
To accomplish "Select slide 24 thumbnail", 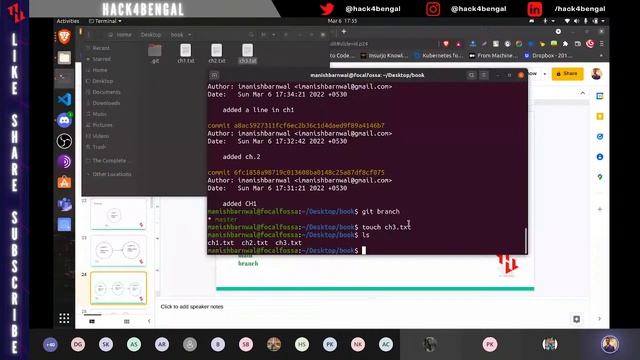I will pos(118,288).
